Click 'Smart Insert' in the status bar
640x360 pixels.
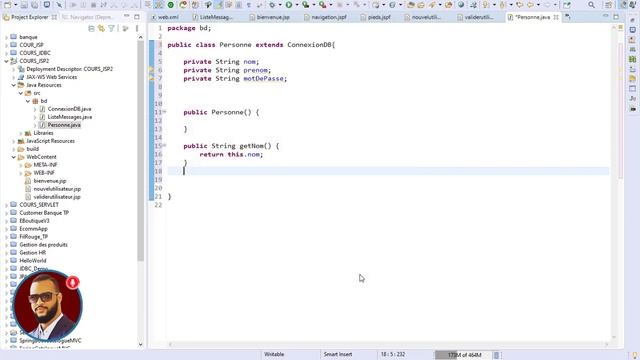pyautogui.click(x=338, y=354)
